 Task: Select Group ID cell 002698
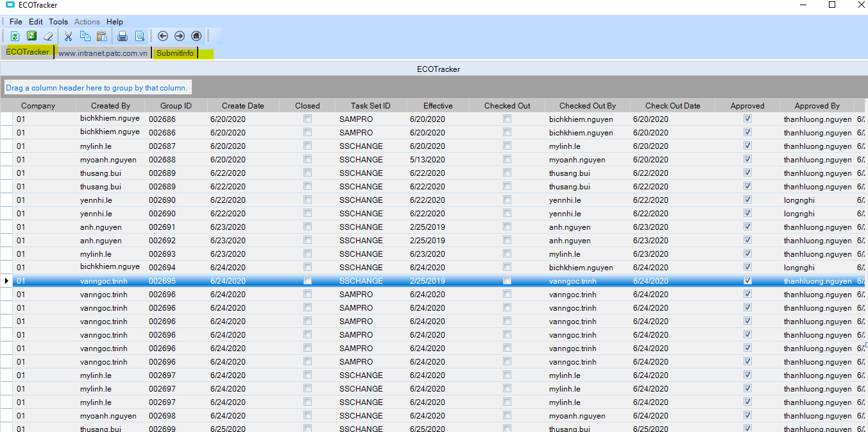[x=176, y=415]
